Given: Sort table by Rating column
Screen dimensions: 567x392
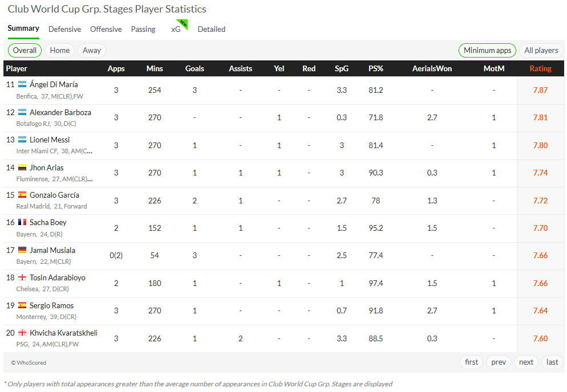Looking at the screenshot, I should click(540, 68).
